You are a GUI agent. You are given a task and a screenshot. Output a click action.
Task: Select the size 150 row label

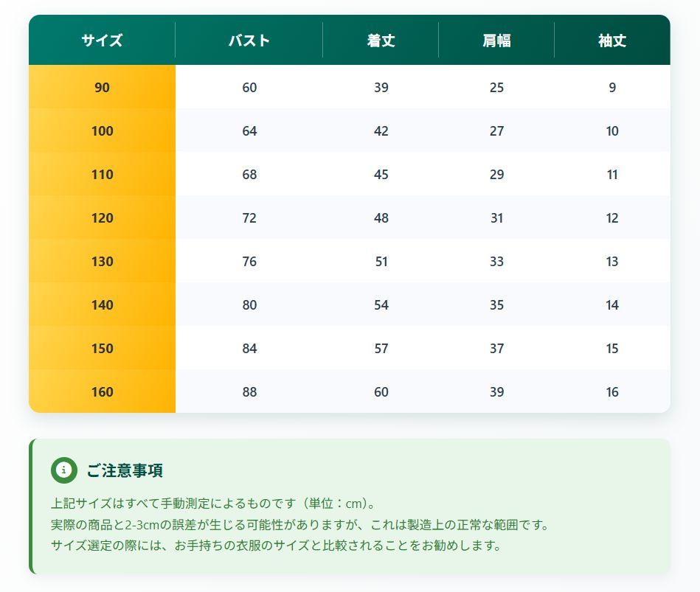click(x=103, y=349)
